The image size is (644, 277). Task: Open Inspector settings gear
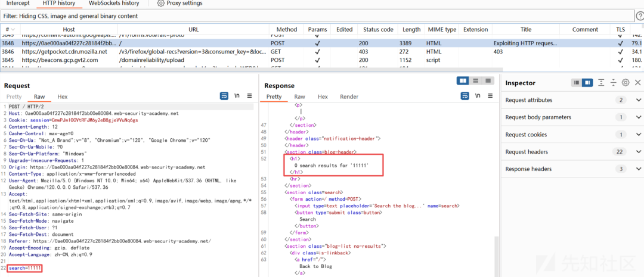point(626,82)
